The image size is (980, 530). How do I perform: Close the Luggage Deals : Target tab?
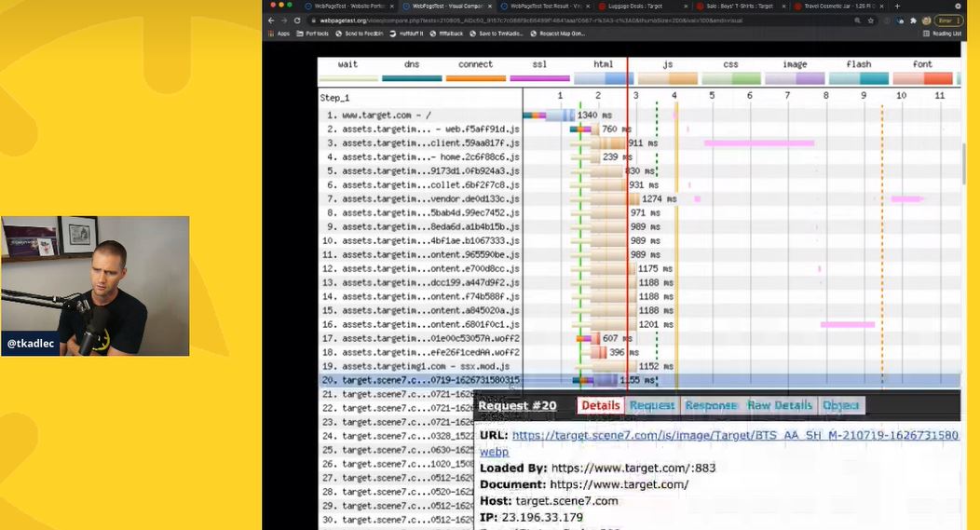coord(686,7)
